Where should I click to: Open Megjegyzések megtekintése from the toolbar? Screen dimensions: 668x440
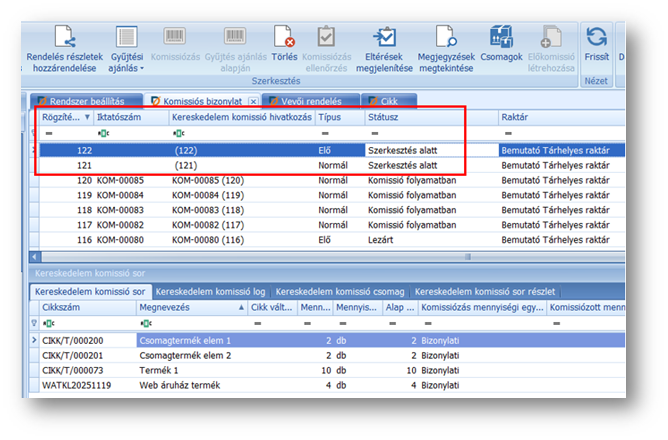[445, 38]
